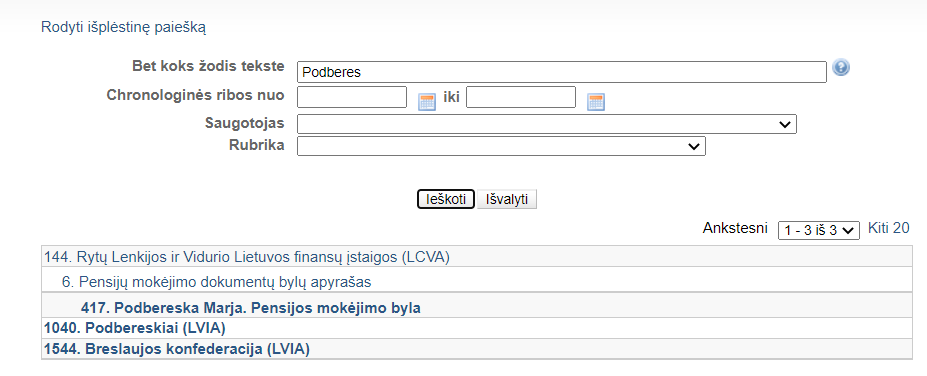
Task: Click the 'Ankstesni' previous results link
Action: (735, 228)
